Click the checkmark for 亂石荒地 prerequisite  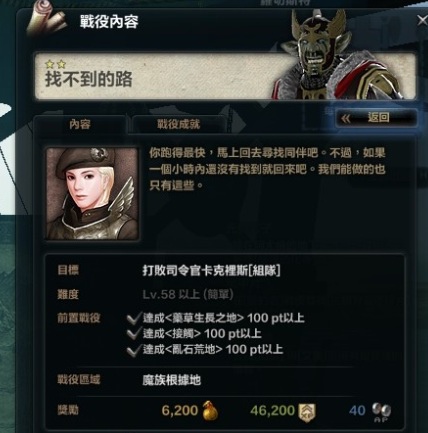pyautogui.click(x=134, y=350)
